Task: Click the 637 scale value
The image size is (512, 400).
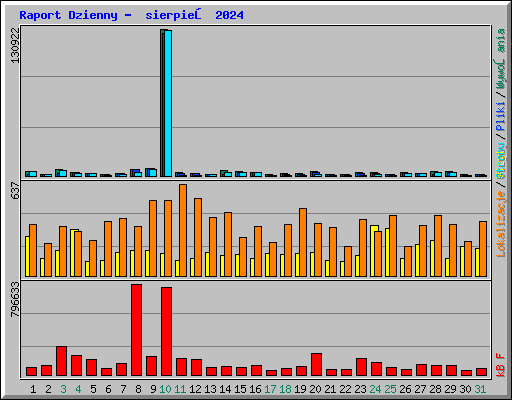Action: tap(15, 191)
